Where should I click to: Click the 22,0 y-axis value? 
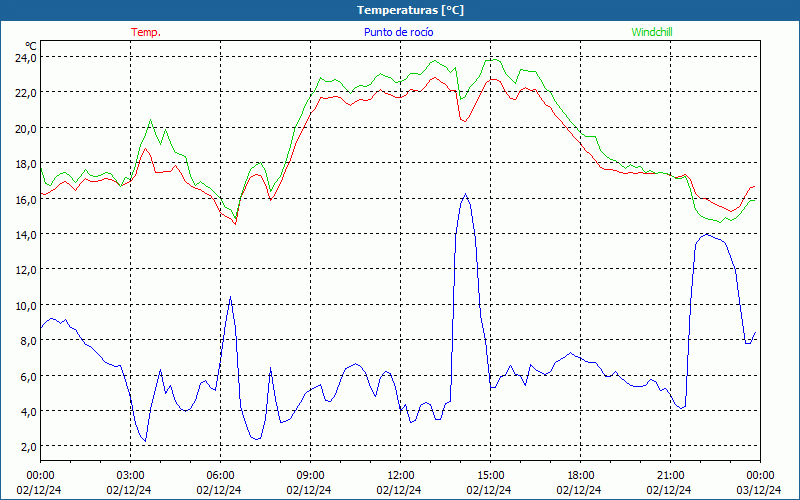[x=26, y=93]
